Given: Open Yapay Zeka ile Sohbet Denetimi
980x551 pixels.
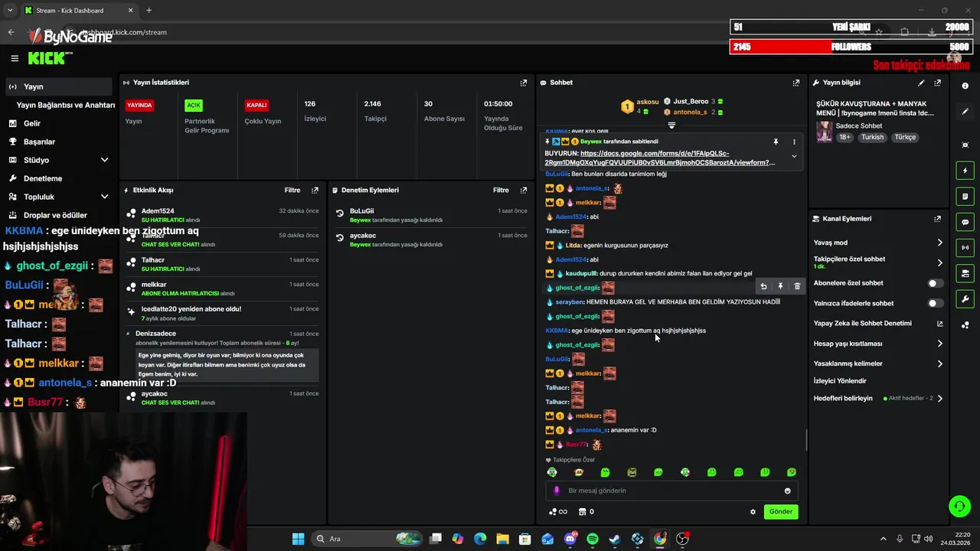Looking at the screenshot, I should coord(878,324).
